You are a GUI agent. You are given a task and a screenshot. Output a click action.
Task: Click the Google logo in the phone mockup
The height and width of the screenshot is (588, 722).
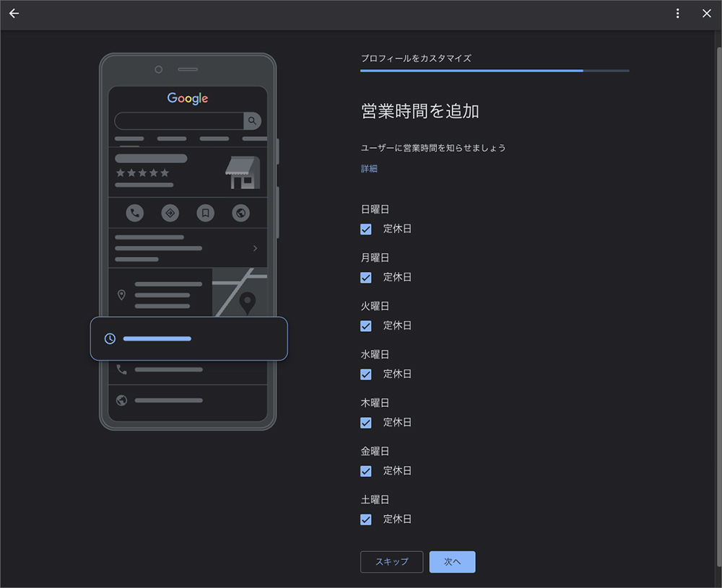click(187, 98)
